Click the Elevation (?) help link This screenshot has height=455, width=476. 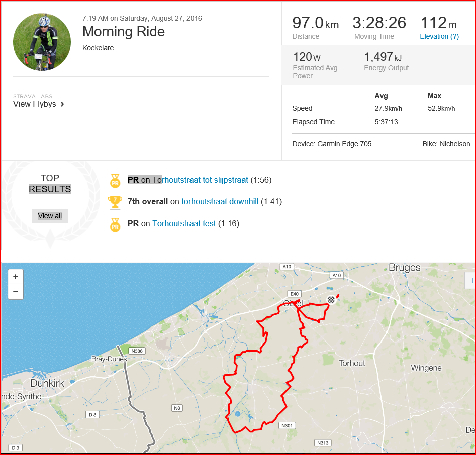(439, 36)
